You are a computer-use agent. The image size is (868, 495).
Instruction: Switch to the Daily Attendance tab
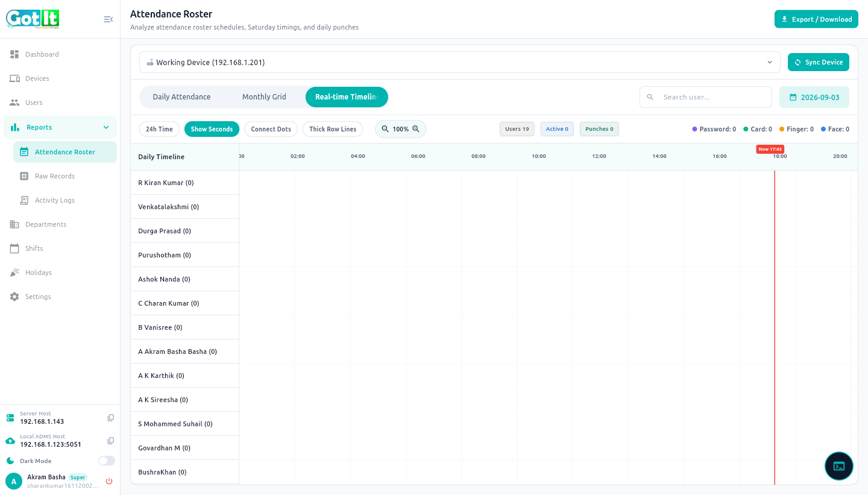click(x=181, y=97)
